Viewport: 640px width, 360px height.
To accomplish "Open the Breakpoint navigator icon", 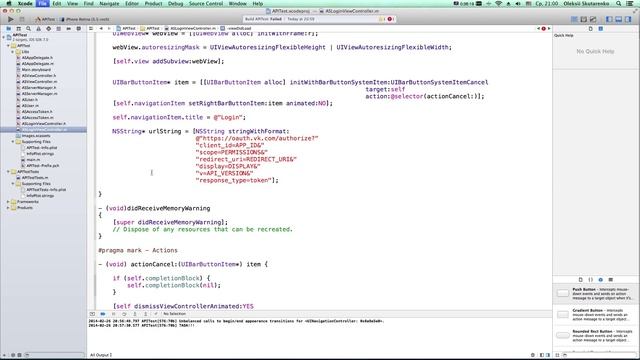I will pos(69,29).
